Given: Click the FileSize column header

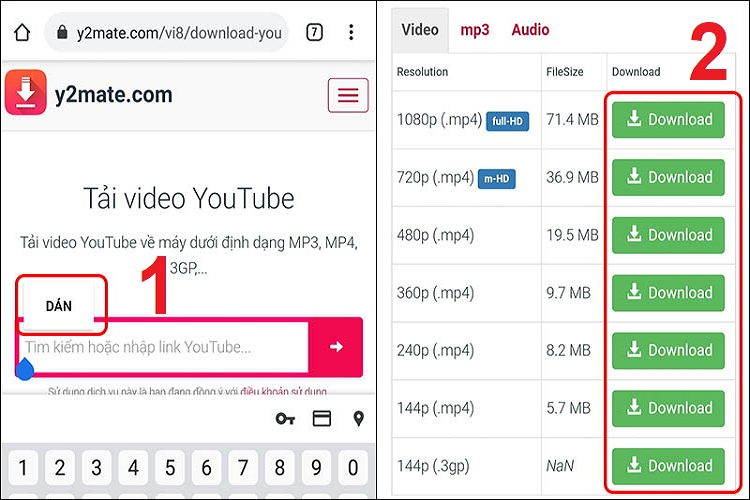Looking at the screenshot, I should pyautogui.click(x=564, y=72).
